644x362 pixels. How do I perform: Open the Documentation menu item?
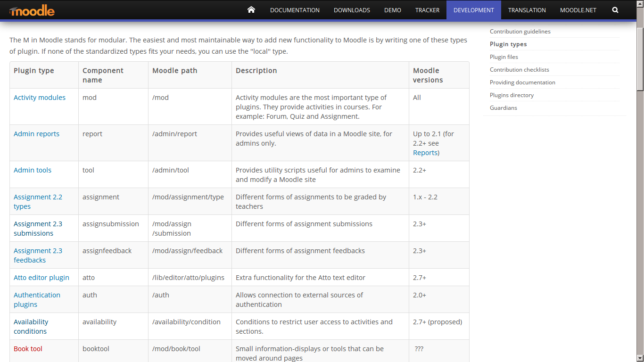[x=295, y=10]
